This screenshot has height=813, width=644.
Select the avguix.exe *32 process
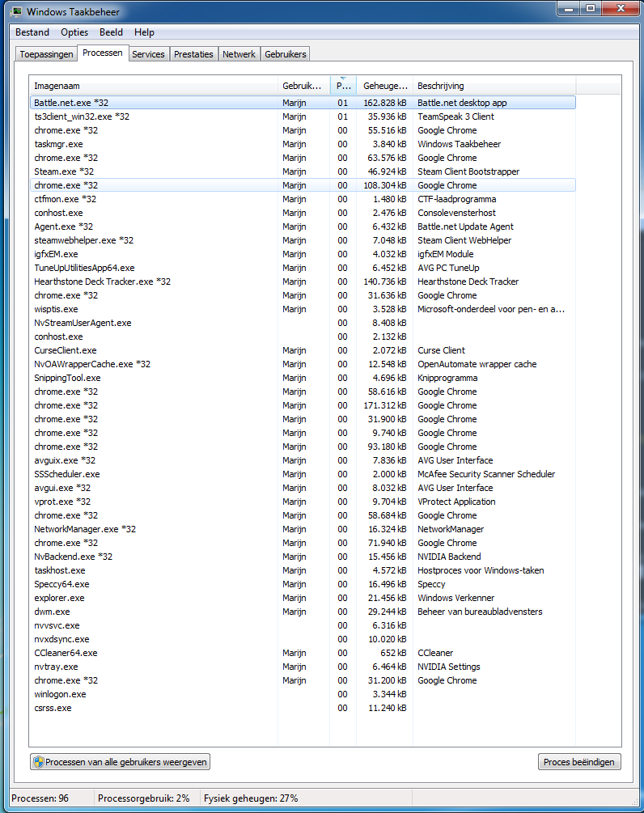click(x=303, y=460)
